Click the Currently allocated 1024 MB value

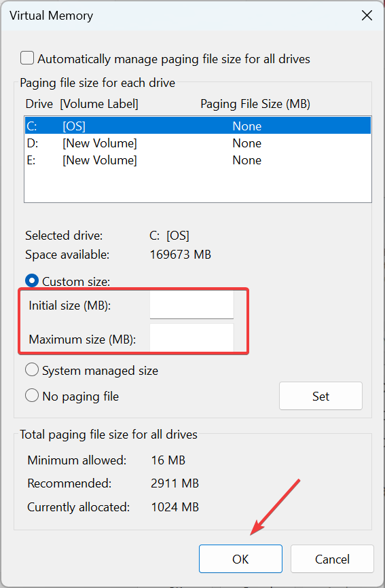coord(175,507)
